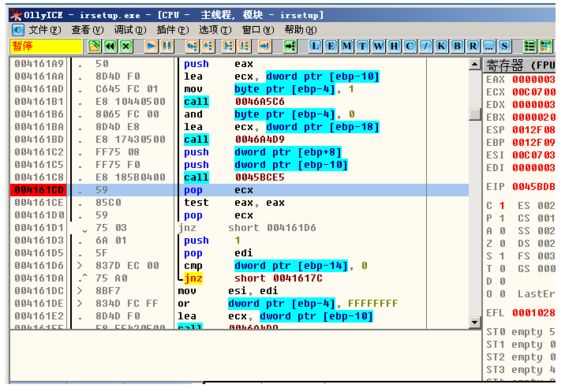Open the 插件 (Plugins) menu
Screen dimensions: 580x388
[172, 30]
